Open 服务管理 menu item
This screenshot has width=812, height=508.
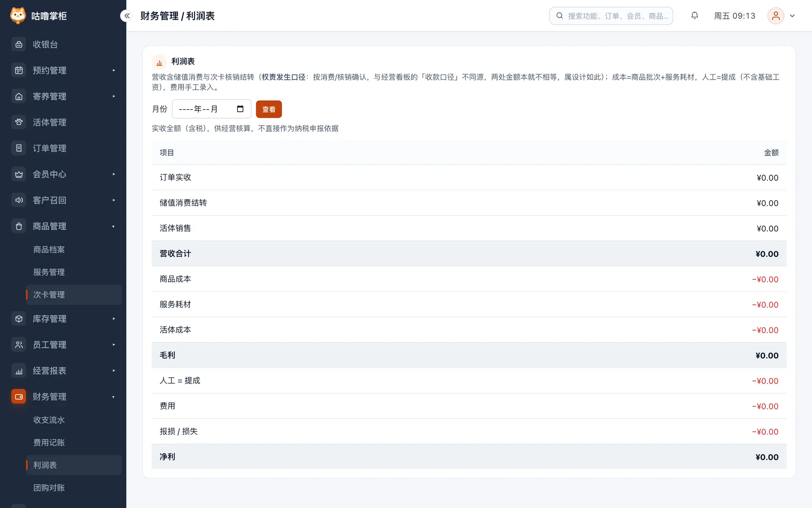(x=74, y=272)
